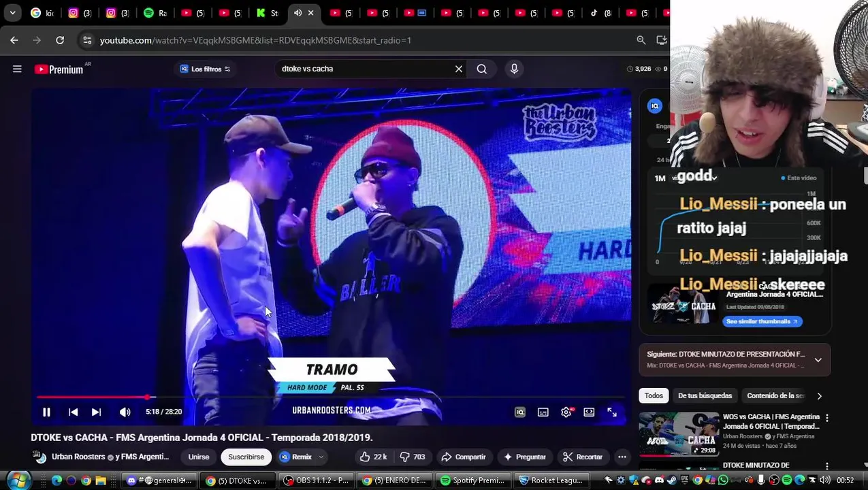The height and width of the screenshot is (490, 868).
Task: Like the video with 22 k
Action: coord(373,457)
